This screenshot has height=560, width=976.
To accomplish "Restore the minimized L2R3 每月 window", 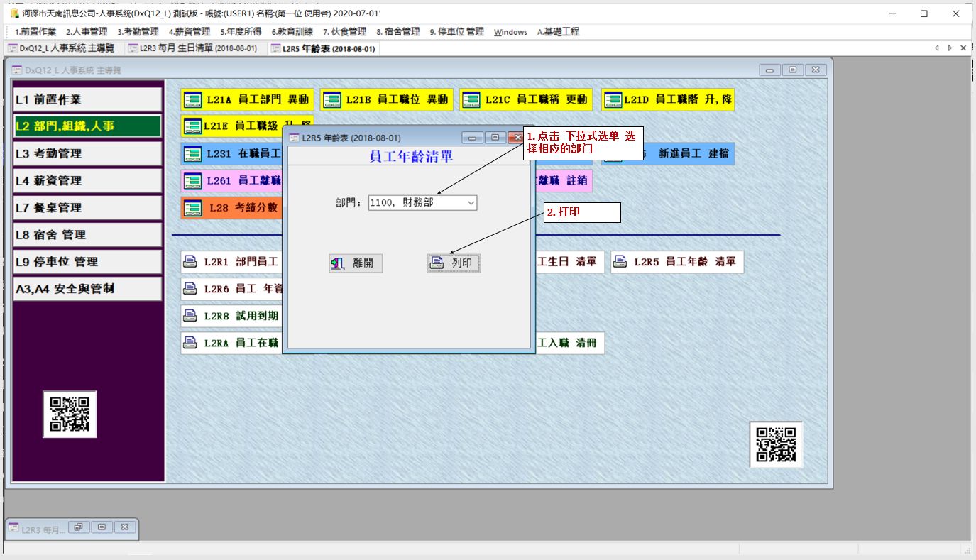I will pyautogui.click(x=78, y=527).
